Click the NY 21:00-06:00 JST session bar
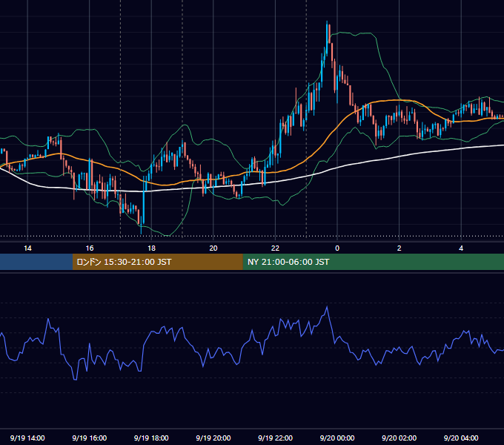Viewport: 504px width, 445px height. [373, 262]
